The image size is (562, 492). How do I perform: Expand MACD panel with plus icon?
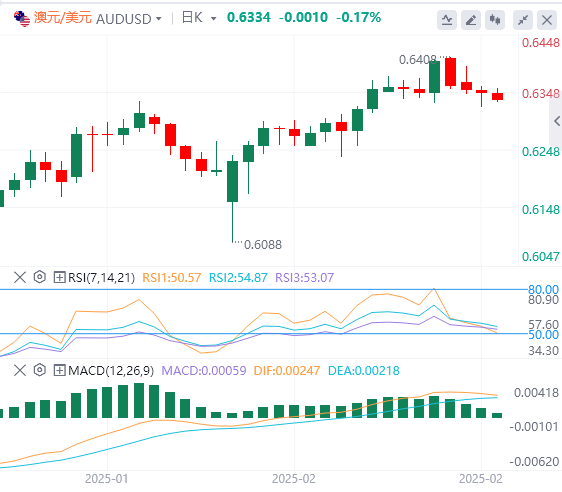[59, 370]
